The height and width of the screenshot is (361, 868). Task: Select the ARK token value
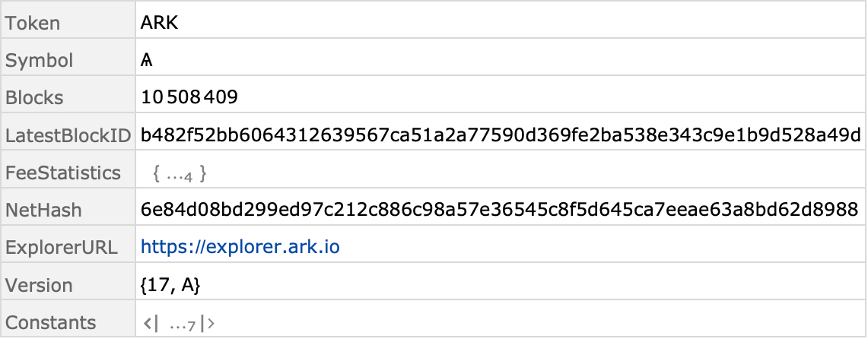[x=160, y=23]
